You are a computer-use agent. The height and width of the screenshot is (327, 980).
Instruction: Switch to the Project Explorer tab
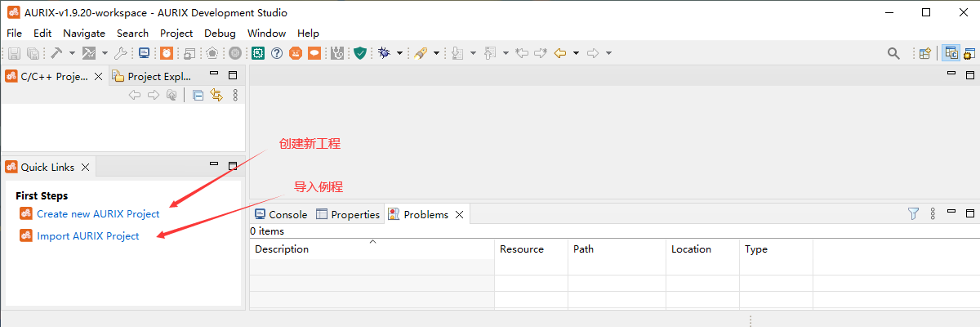point(153,76)
